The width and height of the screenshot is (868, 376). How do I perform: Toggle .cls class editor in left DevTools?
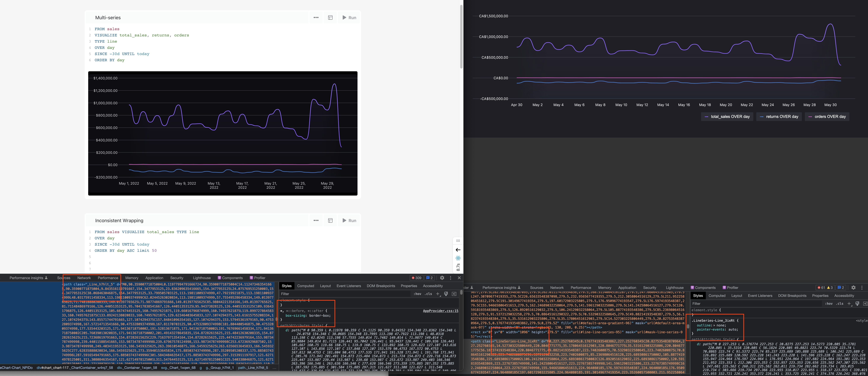tap(428, 294)
